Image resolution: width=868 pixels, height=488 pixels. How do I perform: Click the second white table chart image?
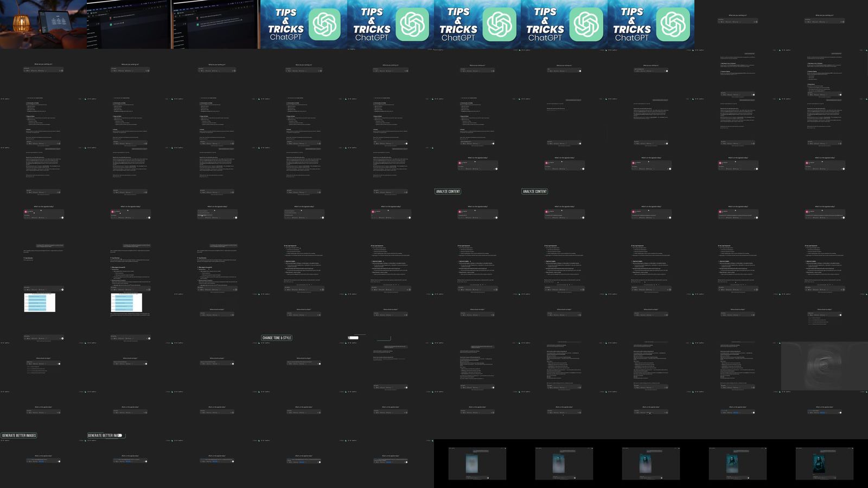pyautogui.click(x=126, y=303)
